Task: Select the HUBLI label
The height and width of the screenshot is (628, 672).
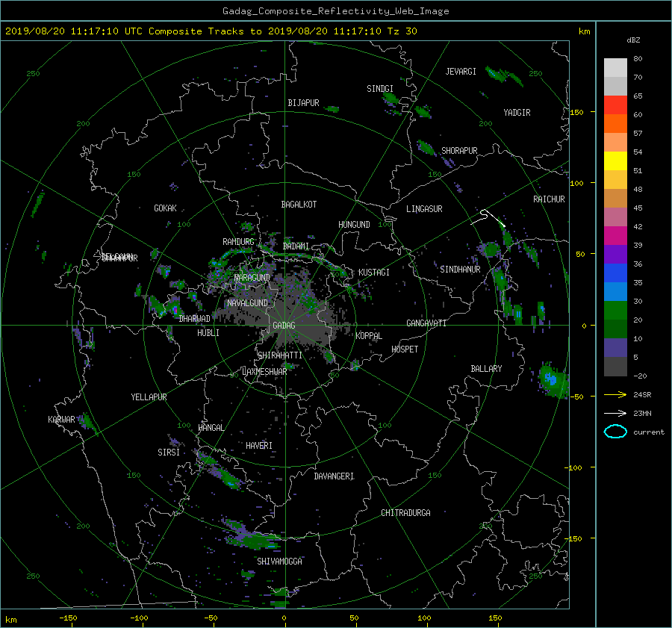Action: click(208, 332)
